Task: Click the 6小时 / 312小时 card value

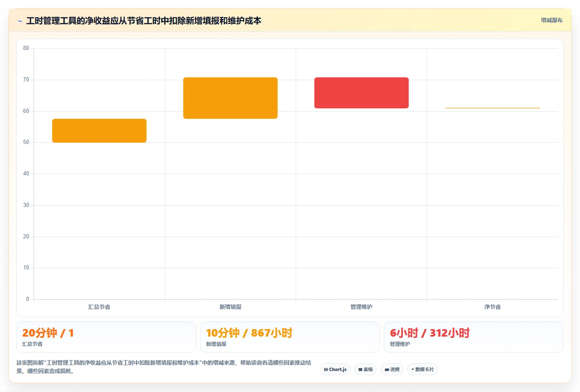Action: point(430,333)
